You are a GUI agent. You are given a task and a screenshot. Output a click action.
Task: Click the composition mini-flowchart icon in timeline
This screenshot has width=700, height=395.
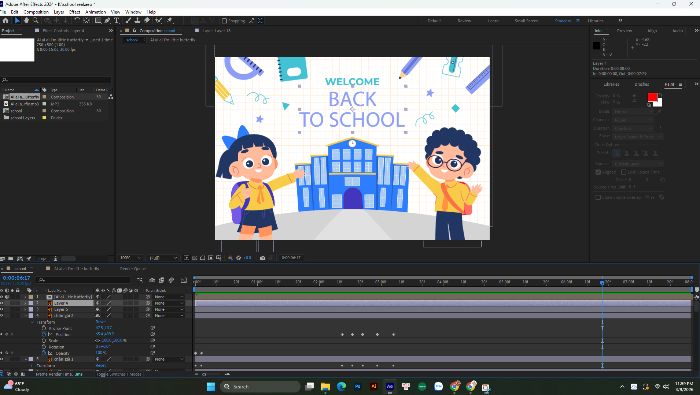tap(140, 280)
